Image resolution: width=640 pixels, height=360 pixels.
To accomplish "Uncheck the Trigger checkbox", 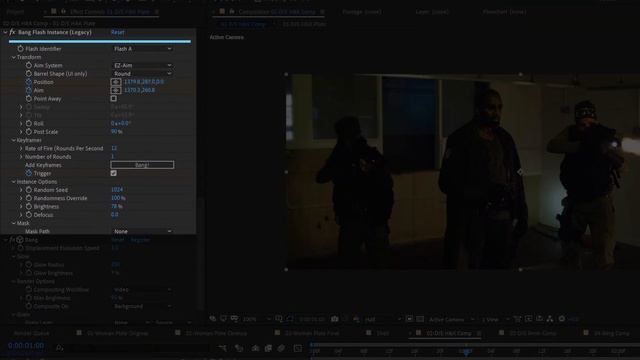I will [113, 173].
